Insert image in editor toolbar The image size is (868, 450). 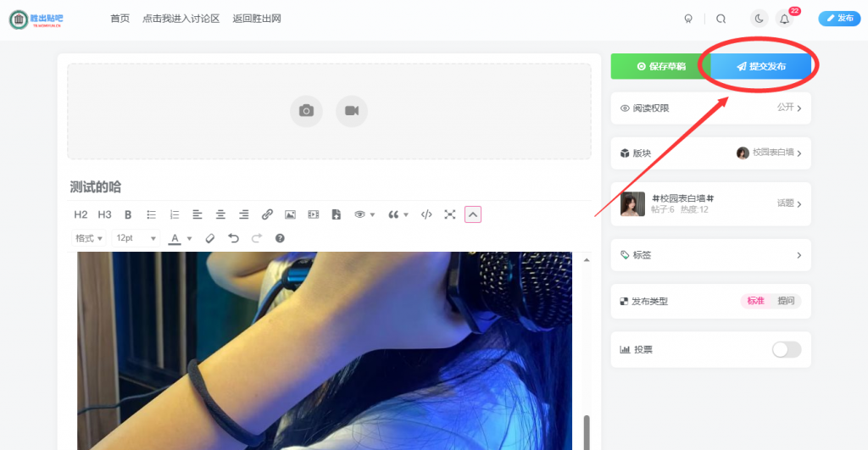pos(290,214)
